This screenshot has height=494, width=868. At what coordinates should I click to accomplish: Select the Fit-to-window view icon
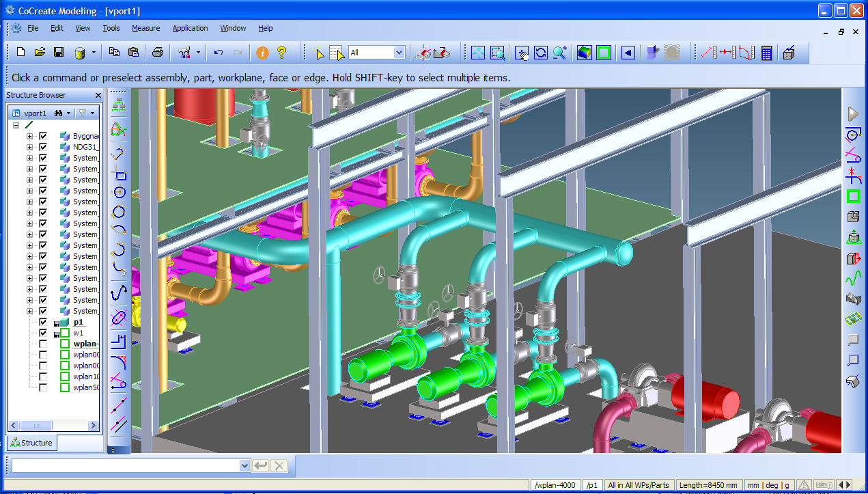[478, 52]
